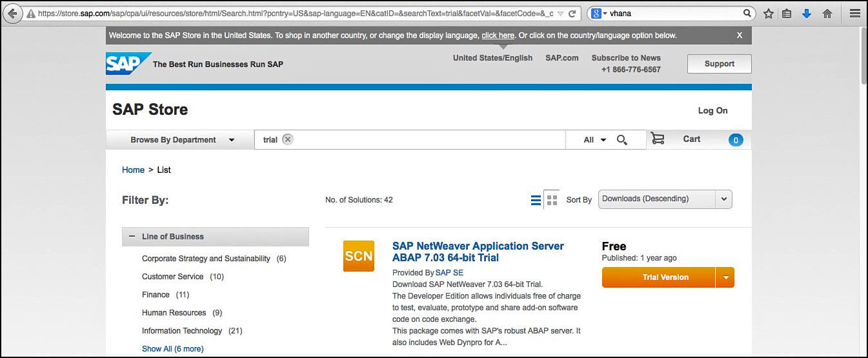The height and width of the screenshot is (358, 868).
Task: Click 'No. of Solutions: 42' text
Action: (x=359, y=200)
